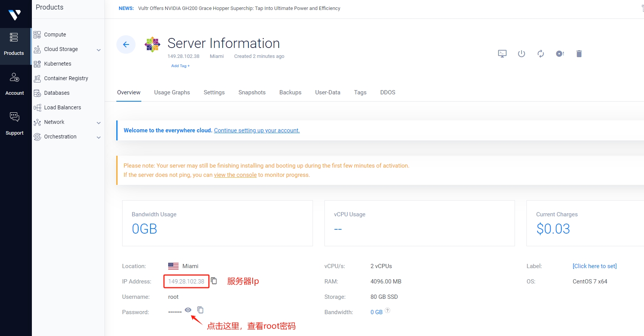Click the 0 GB bandwidth link

(x=376, y=312)
